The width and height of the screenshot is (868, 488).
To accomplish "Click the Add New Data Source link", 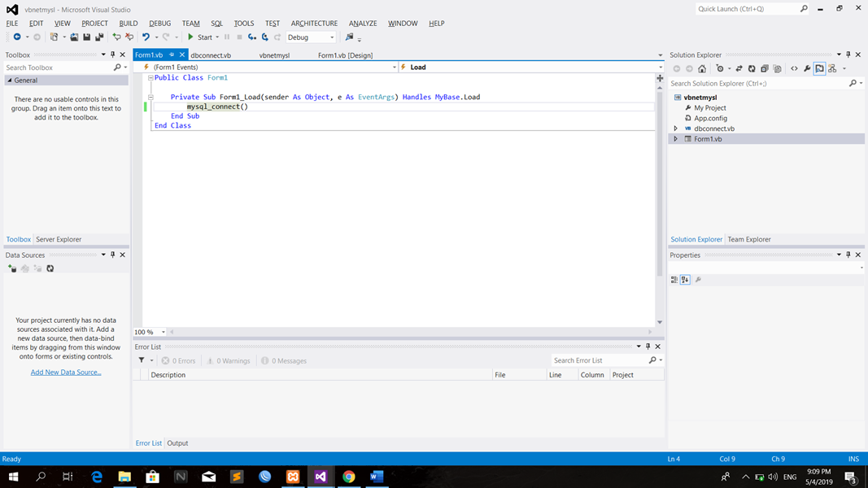I will click(66, 373).
